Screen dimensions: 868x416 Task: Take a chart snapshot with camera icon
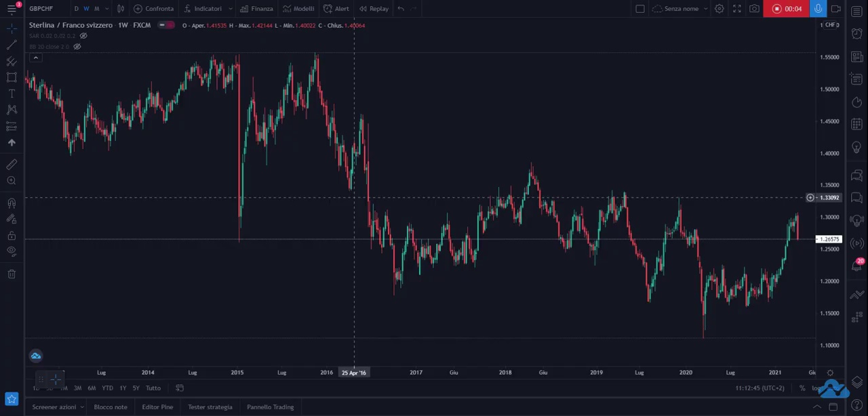755,9
